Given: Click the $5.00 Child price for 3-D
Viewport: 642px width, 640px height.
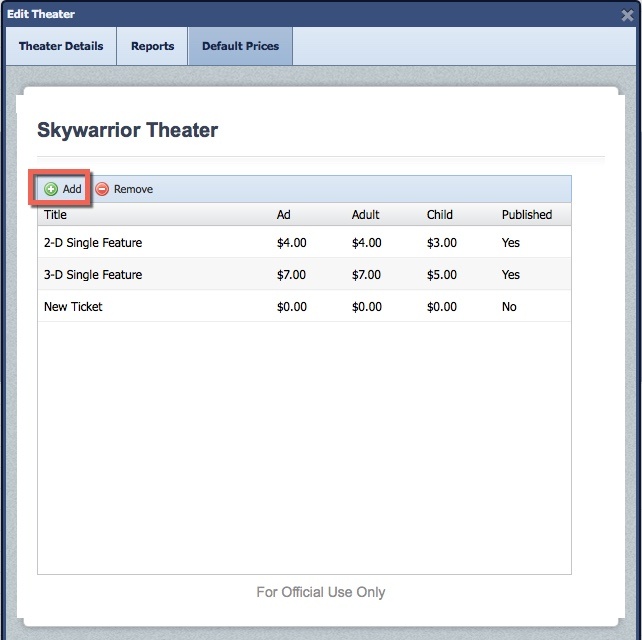Looking at the screenshot, I should [442, 274].
